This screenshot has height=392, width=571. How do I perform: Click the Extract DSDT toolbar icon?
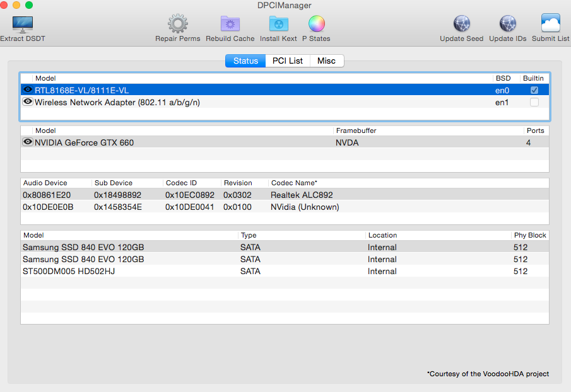click(x=23, y=24)
